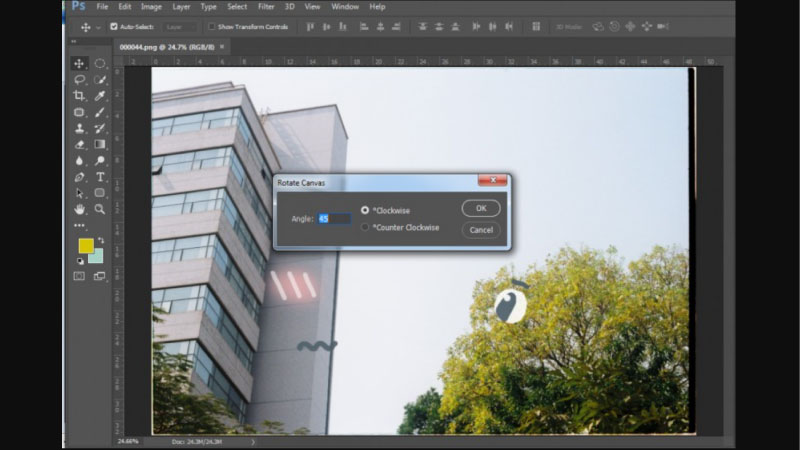The image size is (800, 450).
Task: Select the Move tool in the toolbox
Action: (x=79, y=63)
